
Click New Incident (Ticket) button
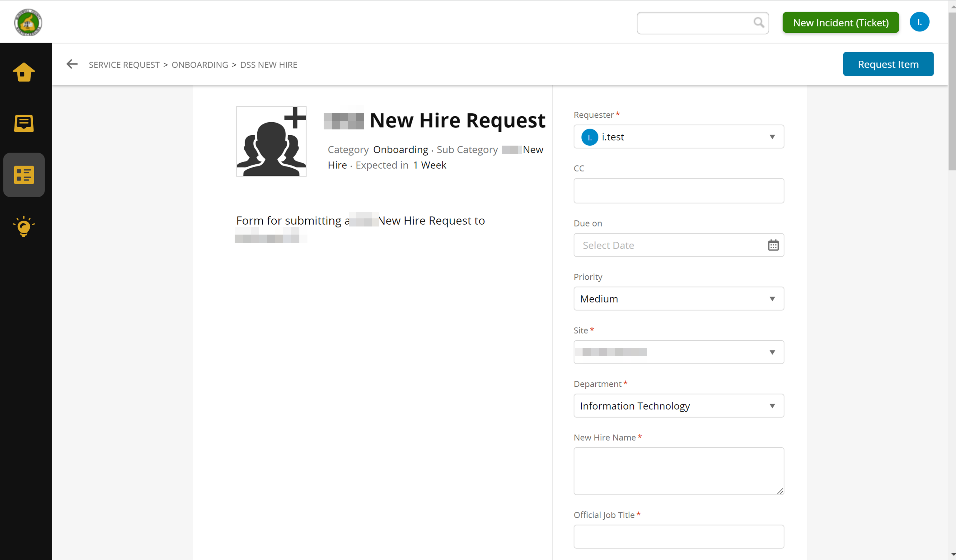[840, 23]
